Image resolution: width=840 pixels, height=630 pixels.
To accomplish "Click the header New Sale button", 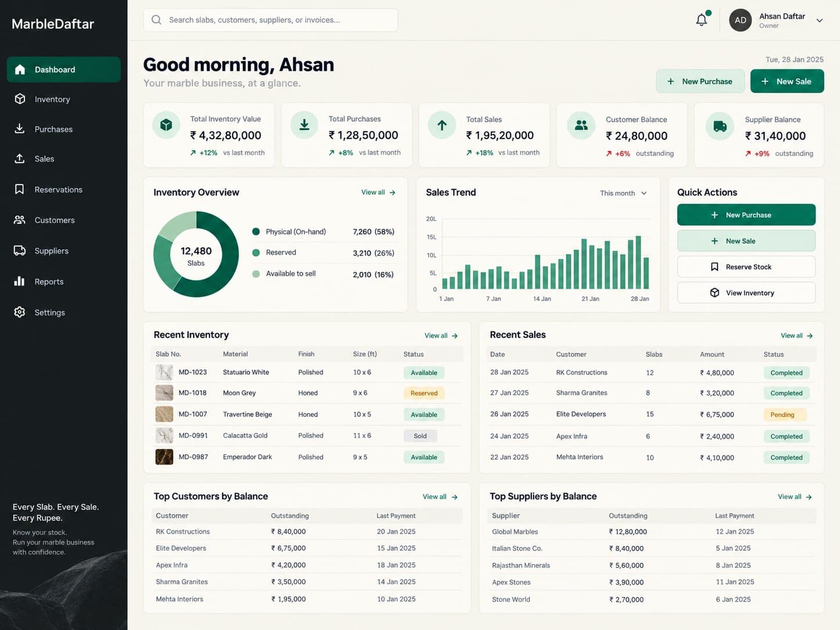I will point(787,81).
